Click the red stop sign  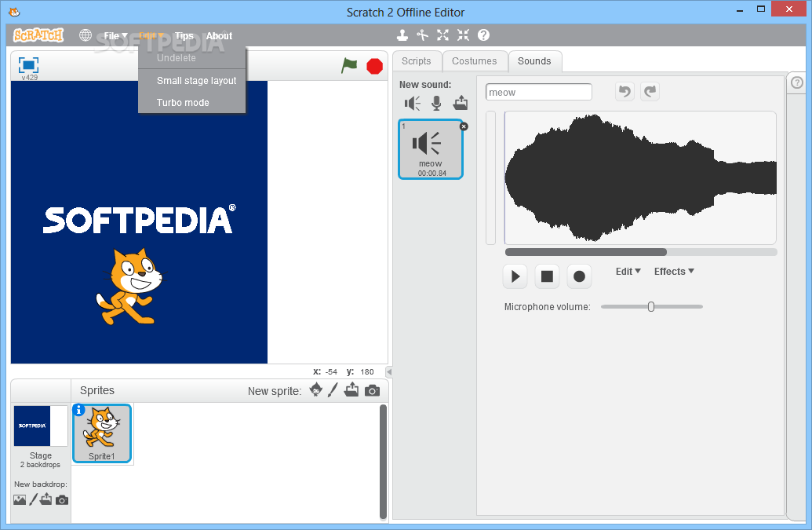[x=374, y=66]
